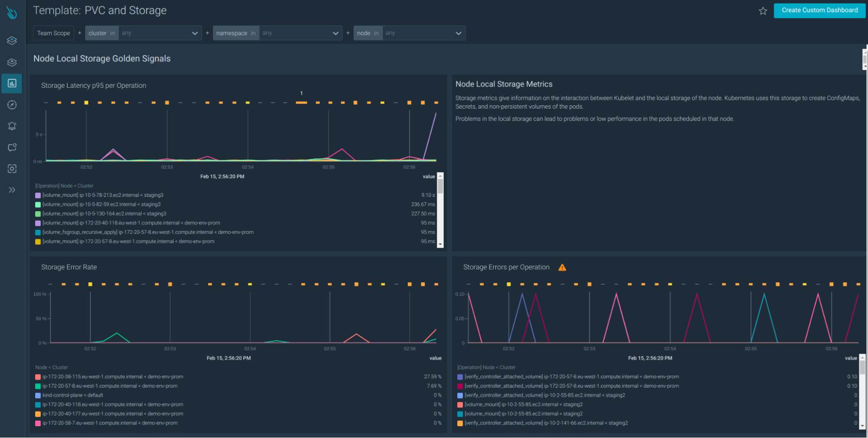
Task: Click the Create Custom Dashboard button
Action: (x=819, y=10)
